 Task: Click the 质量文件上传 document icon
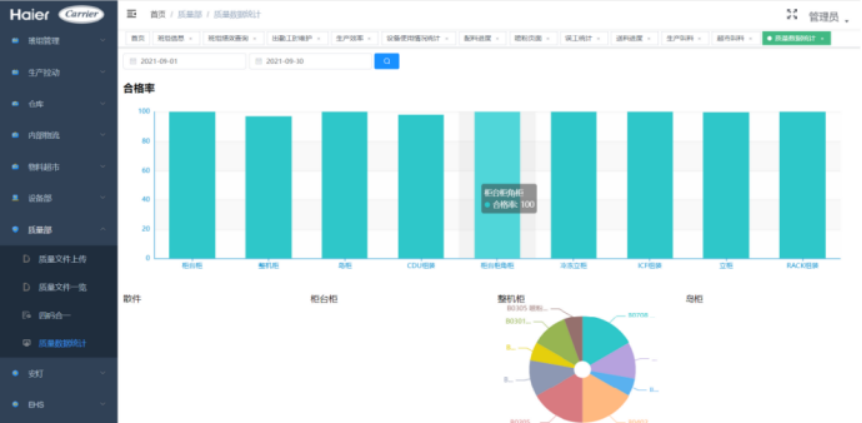click(x=27, y=259)
